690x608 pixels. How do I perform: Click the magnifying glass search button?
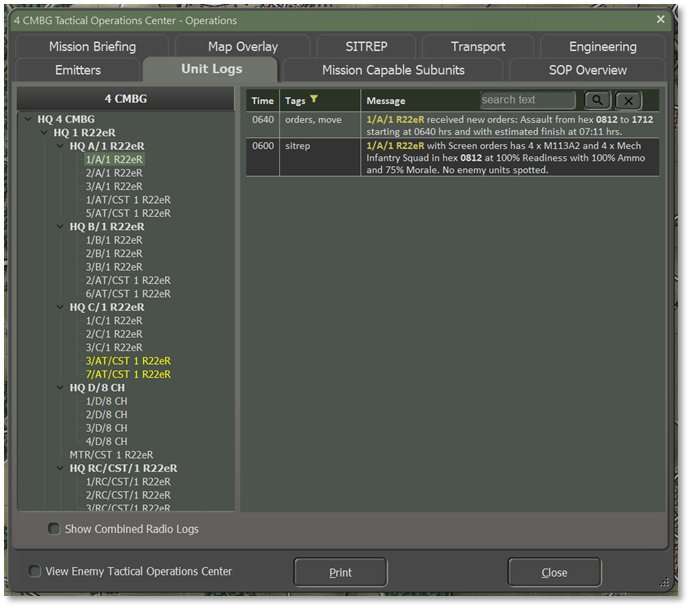click(597, 100)
